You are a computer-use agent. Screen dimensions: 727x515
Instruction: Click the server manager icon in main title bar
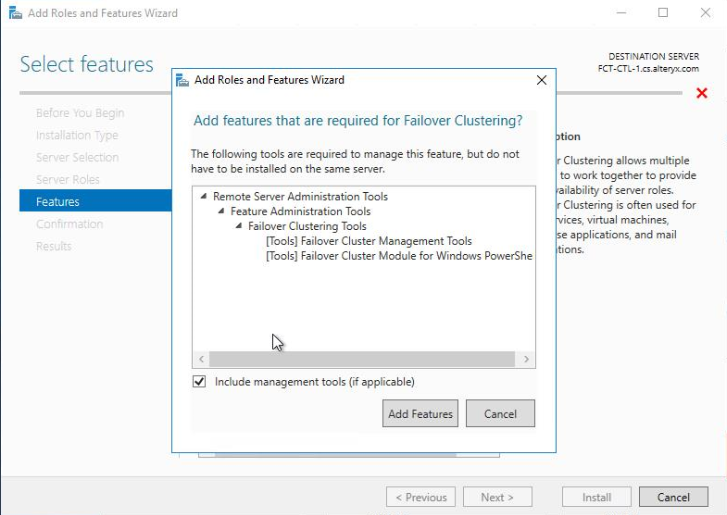pos(12,13)
